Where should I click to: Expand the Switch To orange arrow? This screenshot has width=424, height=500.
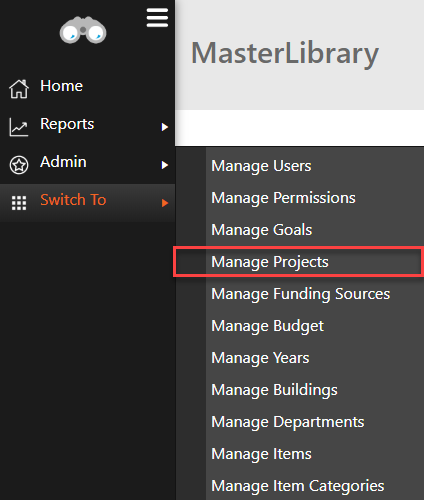[165, 203]
